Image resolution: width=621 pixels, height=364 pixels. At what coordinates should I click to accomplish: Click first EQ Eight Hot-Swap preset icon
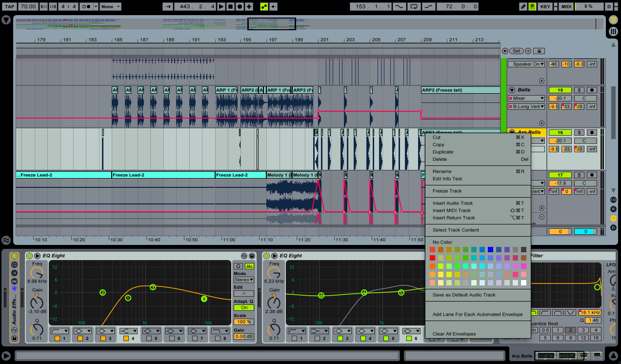pos(244,256)
